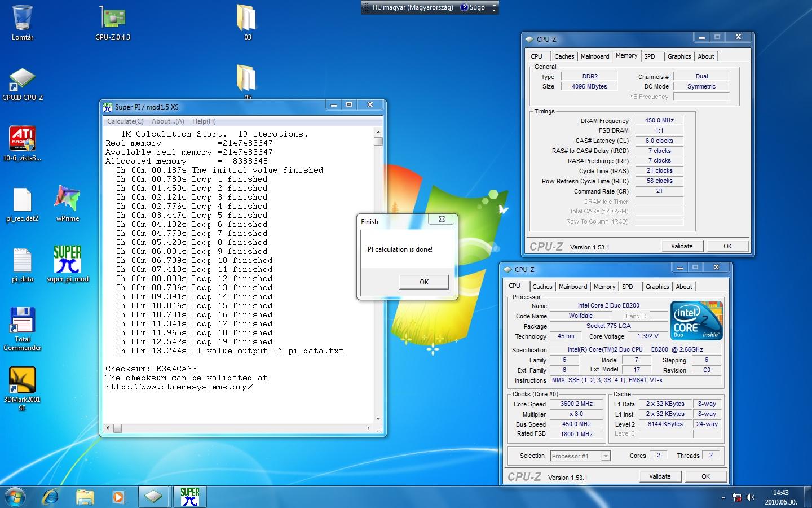Click OK in the Finish dialog

424,282
